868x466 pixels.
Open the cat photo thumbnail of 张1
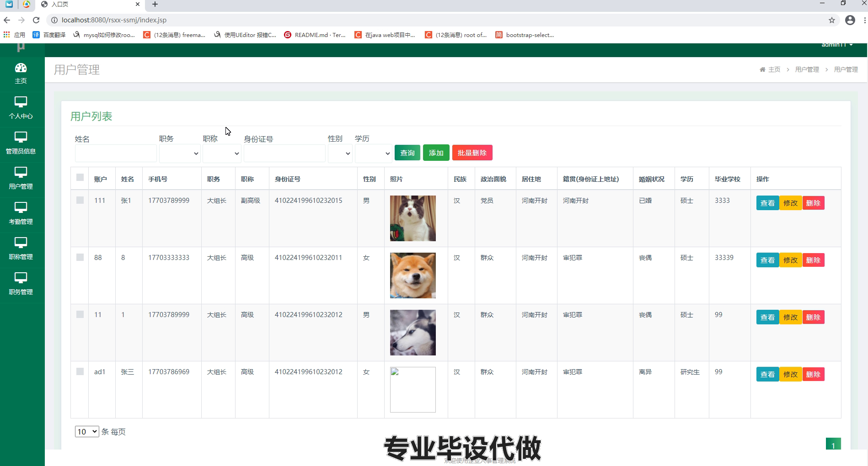pos(413,218)
